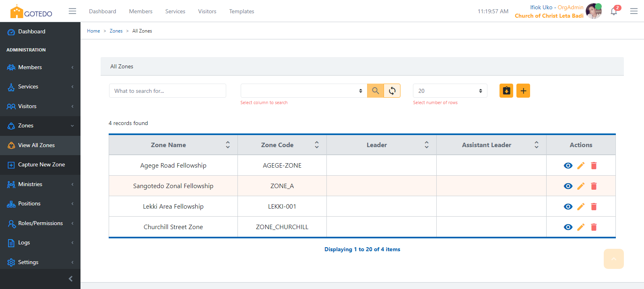This screenshot has height=289, width=644.
Task: Open the Services top menu item
Action: pyautogui.click(x=175, y=11)
